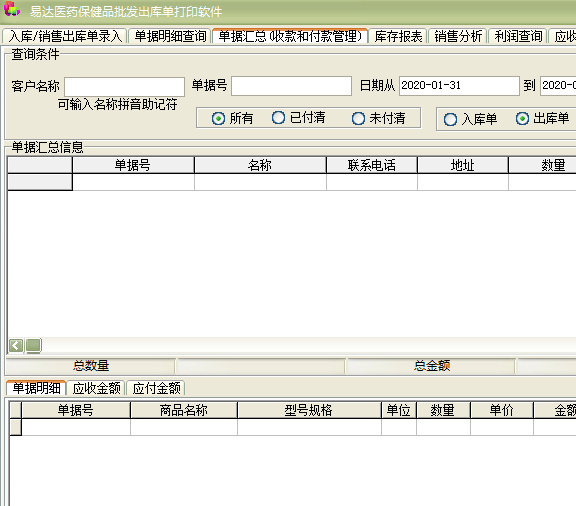Screen dimensions: 576x506
Task: Click the 商品名称 column header
Action: (184, 410)
